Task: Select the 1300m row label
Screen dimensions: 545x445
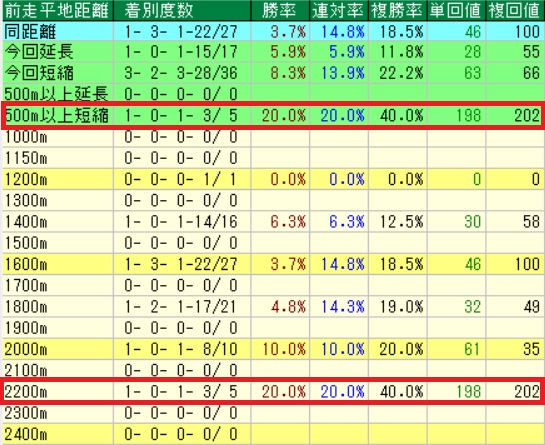Action: click(26, 201)
